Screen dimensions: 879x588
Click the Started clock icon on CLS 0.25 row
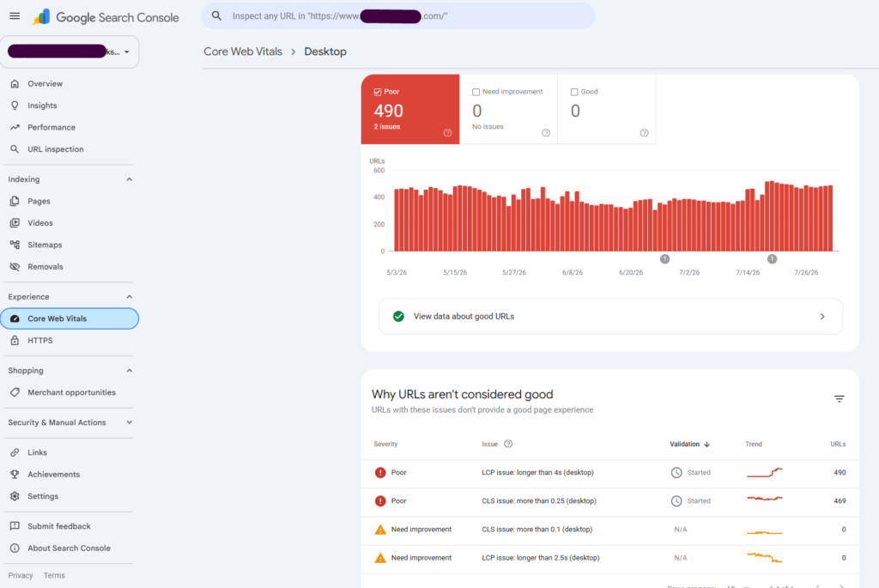676,501
